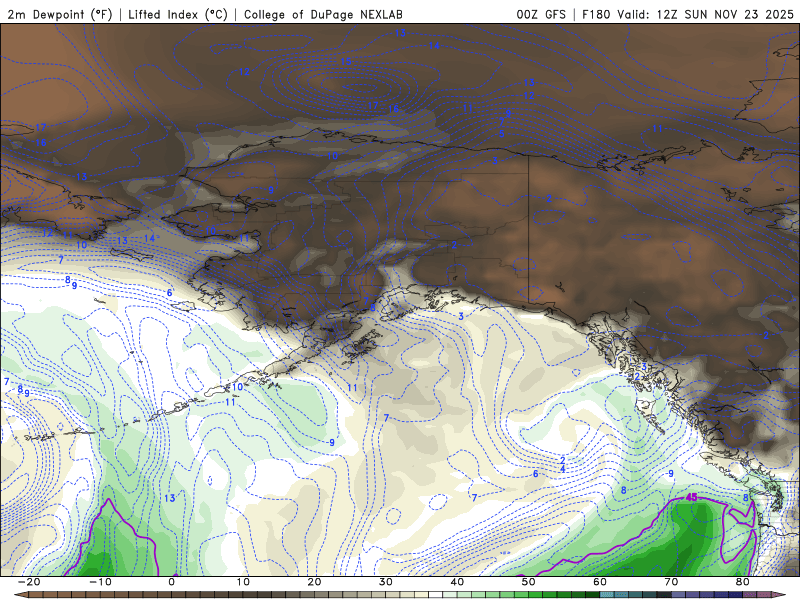Click the "40" tick label on the legend
The height and width of the screenshot is (600, 800).
tap(457, 582)
